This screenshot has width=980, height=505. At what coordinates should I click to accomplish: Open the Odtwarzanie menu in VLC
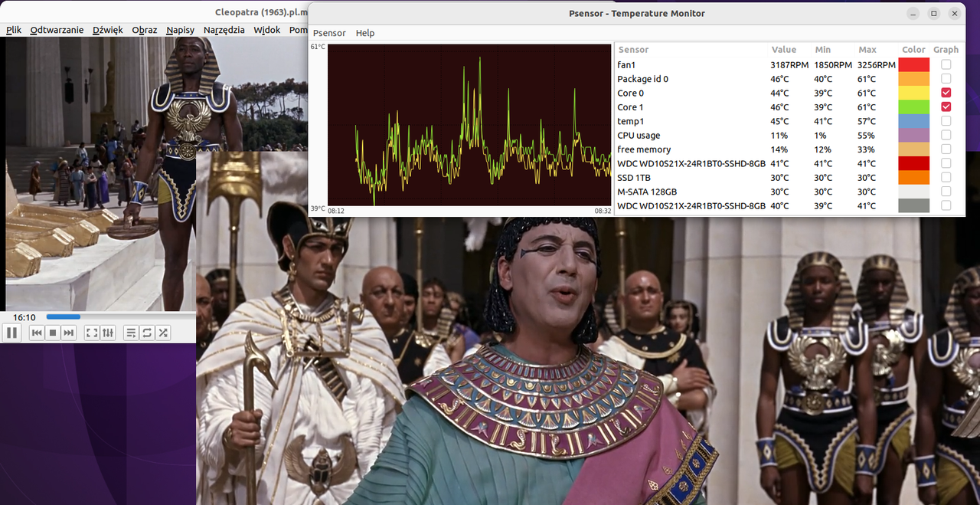tap(57, 30)
